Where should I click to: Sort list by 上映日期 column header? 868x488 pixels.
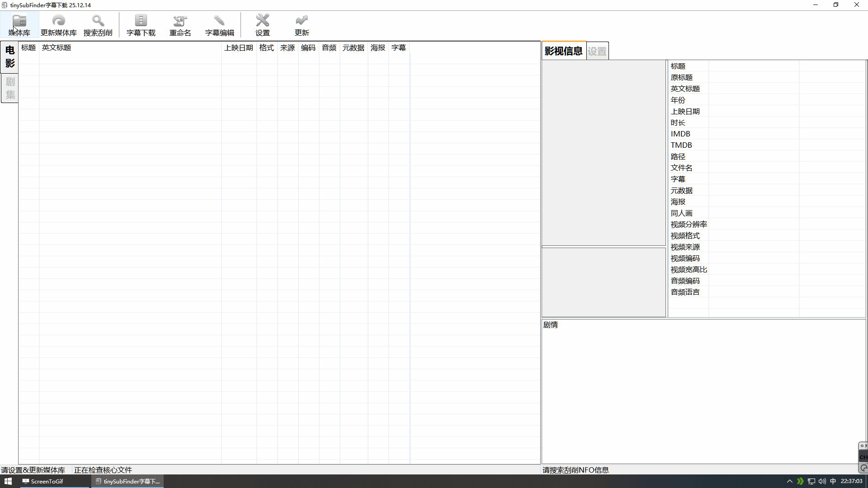click(238, 48)
